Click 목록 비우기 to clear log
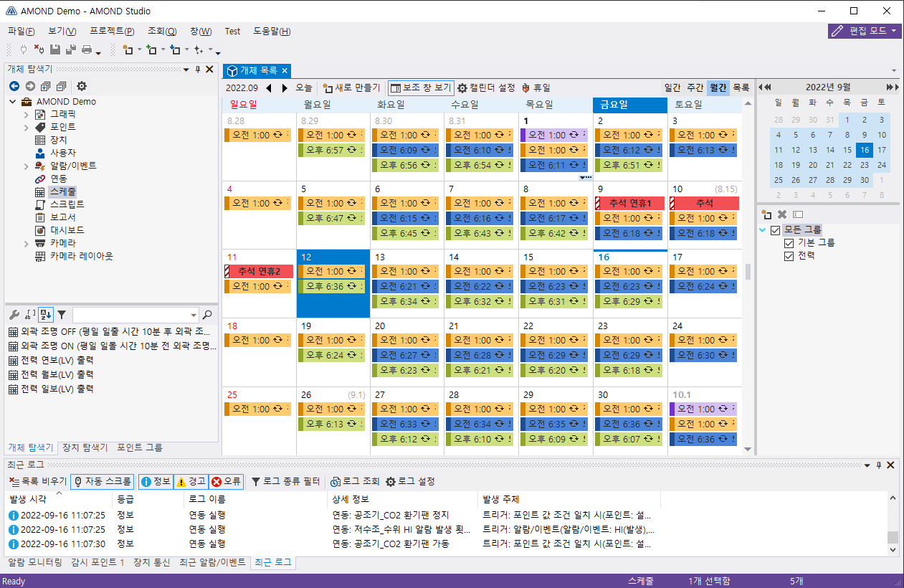 [x=37, y=482]
